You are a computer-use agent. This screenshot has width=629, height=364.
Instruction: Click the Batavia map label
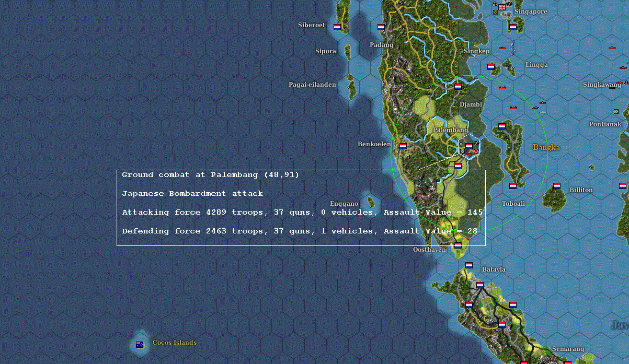coord(494,269)
